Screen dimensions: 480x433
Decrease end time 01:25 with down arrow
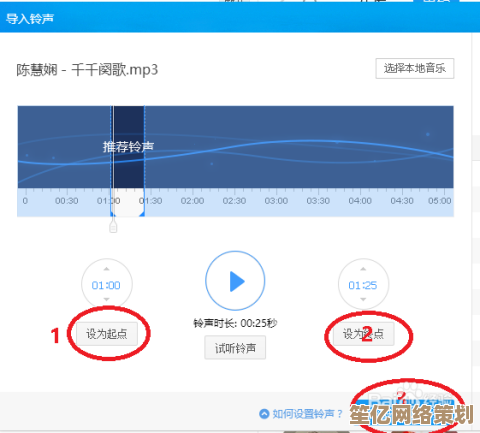click(363, 299)
